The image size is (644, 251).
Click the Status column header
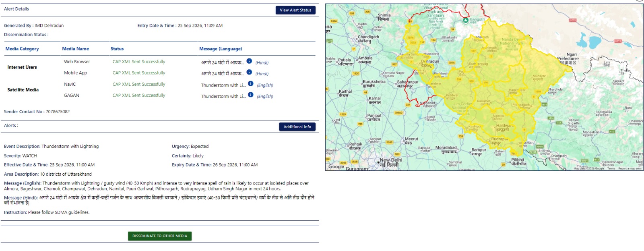pos(117,49)
